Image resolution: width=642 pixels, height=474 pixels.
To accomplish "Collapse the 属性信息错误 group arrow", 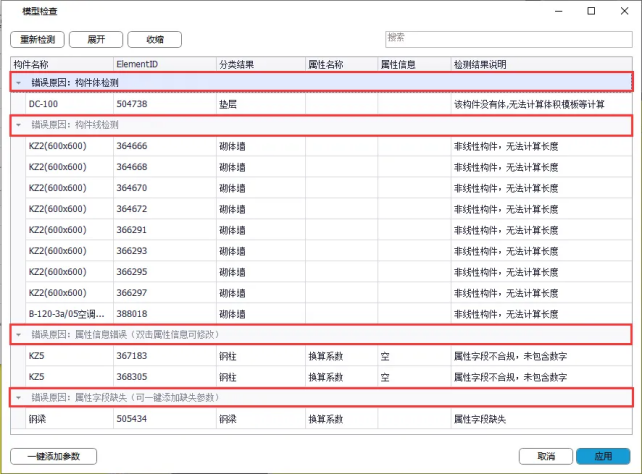I will 18,334.
